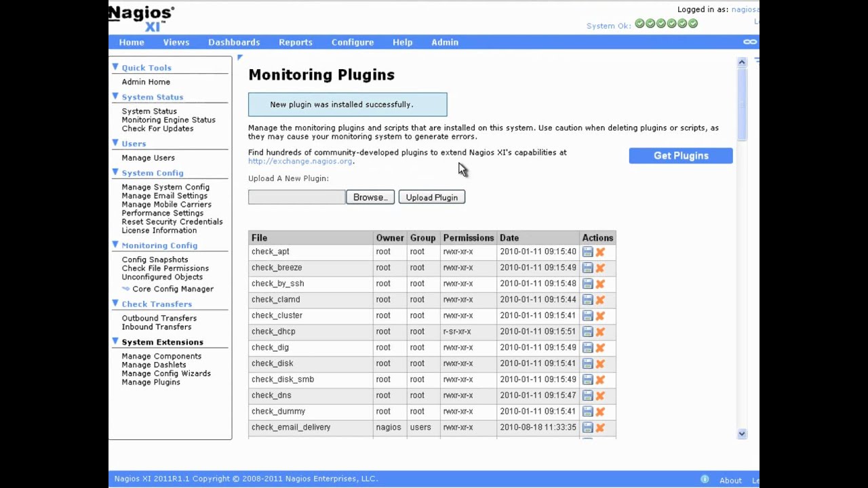
Task: Delete the check_disk_smb plugin
Action: coord(600,380)
